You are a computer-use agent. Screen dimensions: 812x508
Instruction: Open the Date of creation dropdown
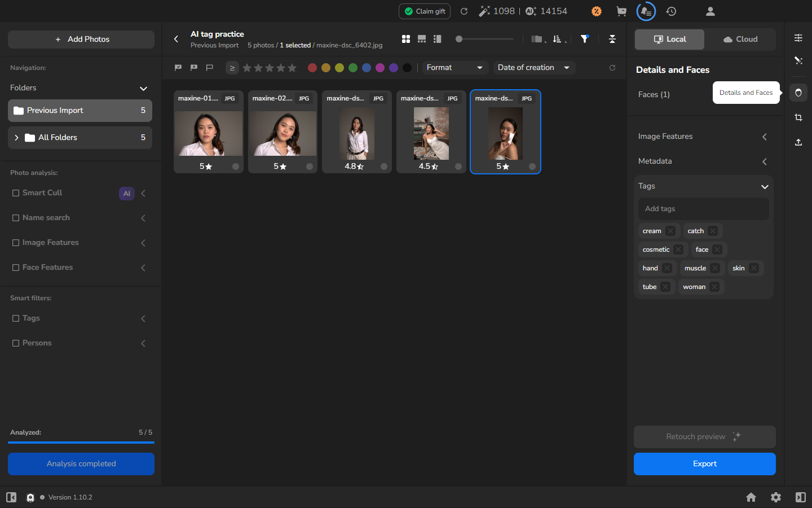[534, 68]
